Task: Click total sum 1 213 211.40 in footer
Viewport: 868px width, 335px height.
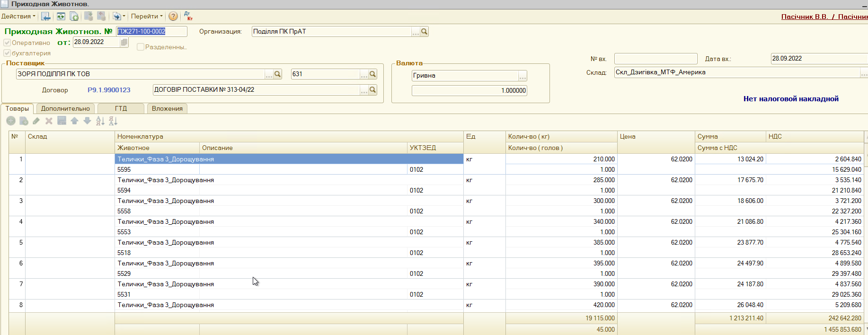Action: pos(730,318)
